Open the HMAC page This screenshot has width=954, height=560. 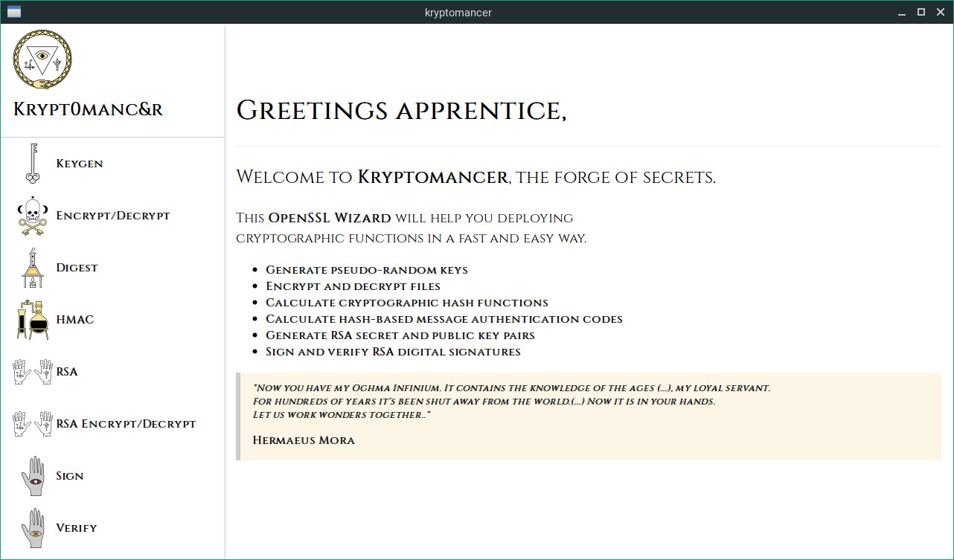pos(75,320)
